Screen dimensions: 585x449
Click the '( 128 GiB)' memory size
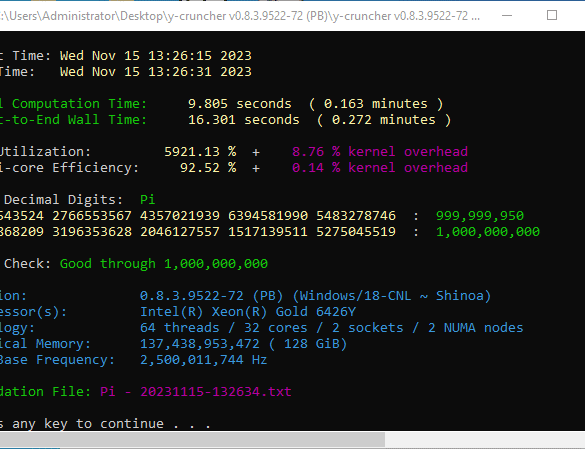click(308, 344)
